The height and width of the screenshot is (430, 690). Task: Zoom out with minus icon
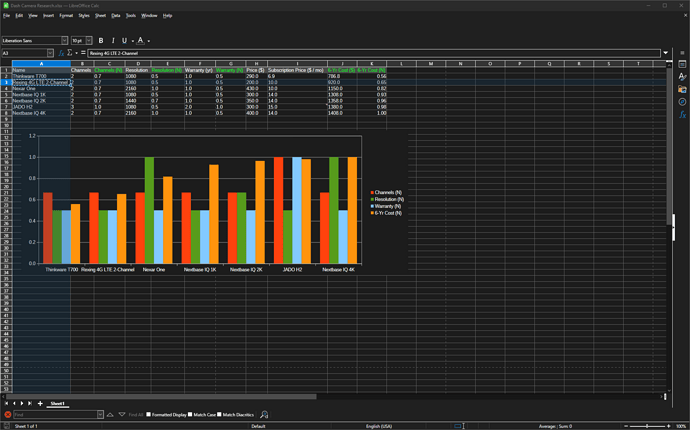click(x=626, y=426)
